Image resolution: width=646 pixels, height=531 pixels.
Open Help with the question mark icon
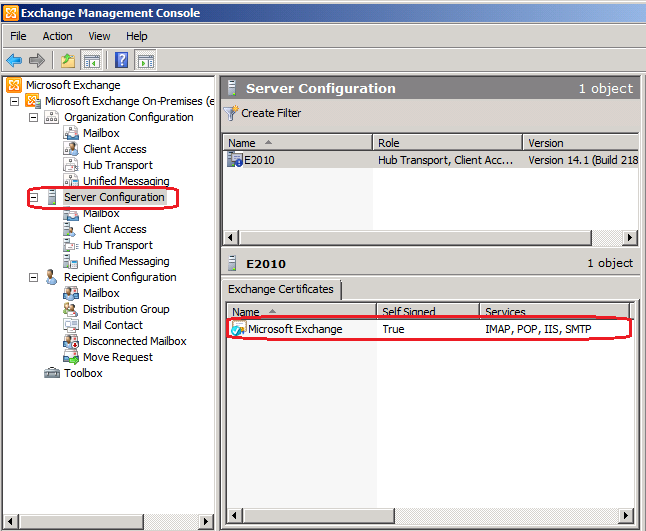(x=121, y=60)
